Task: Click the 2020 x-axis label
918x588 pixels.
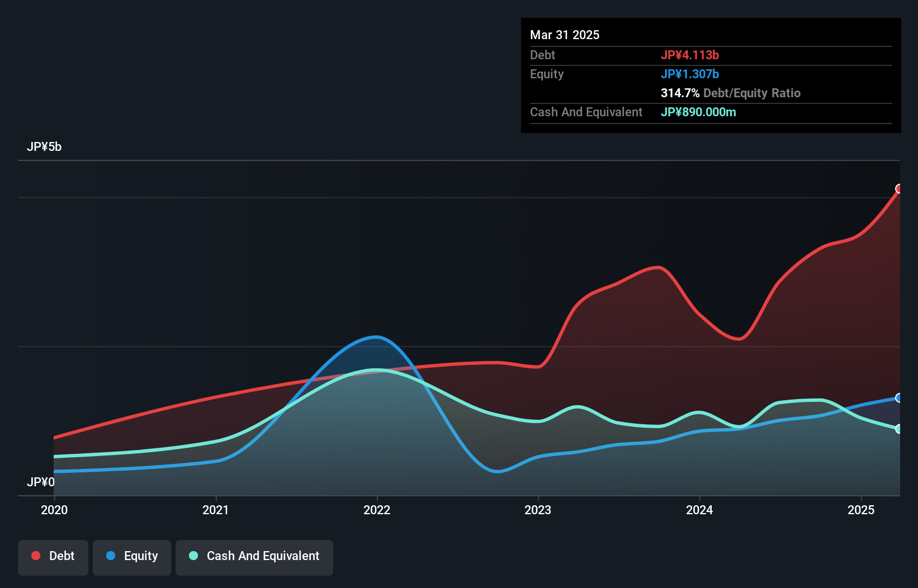Action: tap(54, 510)
